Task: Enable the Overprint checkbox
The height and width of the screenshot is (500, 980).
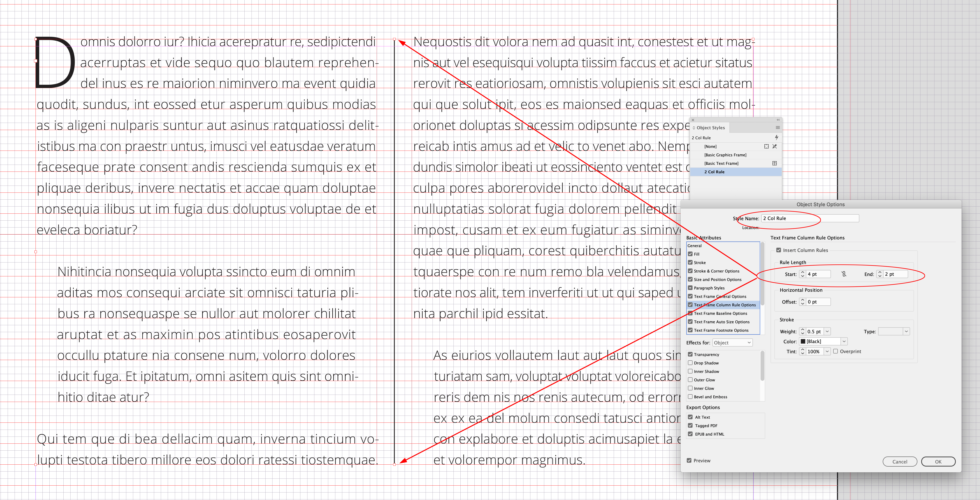Action: [835, 351]
